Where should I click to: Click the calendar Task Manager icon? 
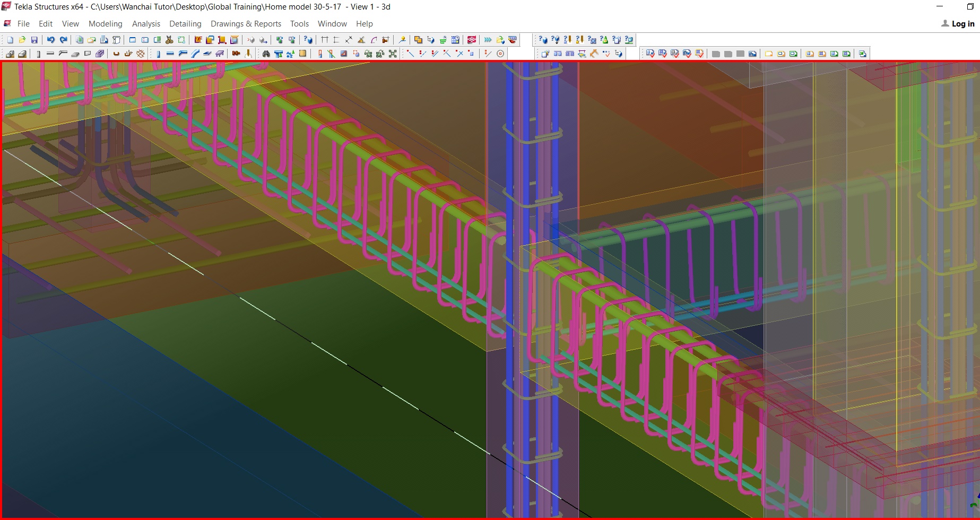(x=455, y=40)
